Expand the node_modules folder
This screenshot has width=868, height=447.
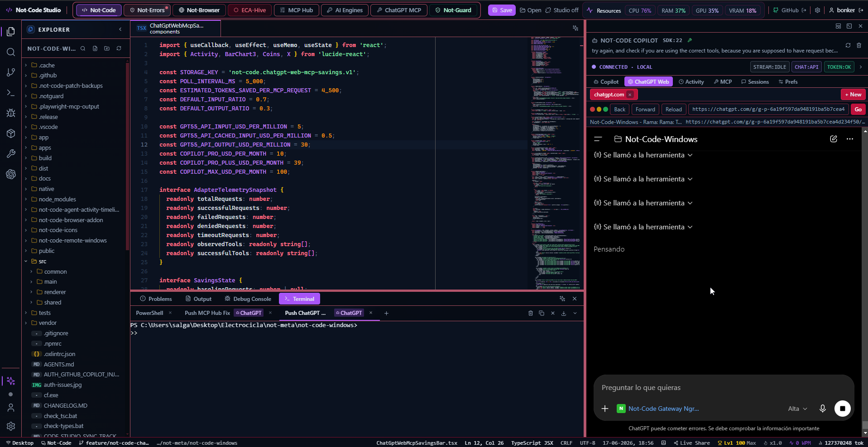pos(57,199)
